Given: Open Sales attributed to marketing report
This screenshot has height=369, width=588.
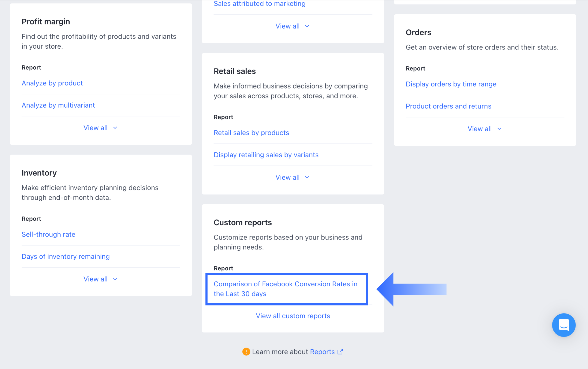Looking at the screenshot, I should click(x=259, y=4).
